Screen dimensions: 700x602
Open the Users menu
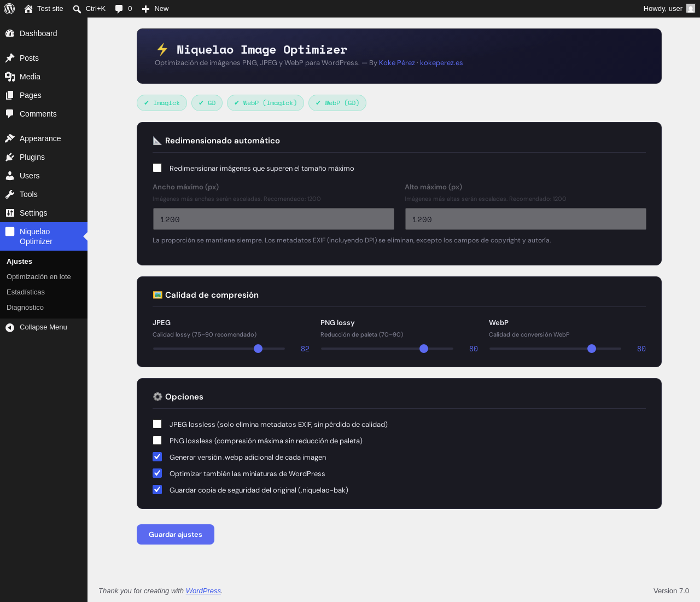point(44,176)
